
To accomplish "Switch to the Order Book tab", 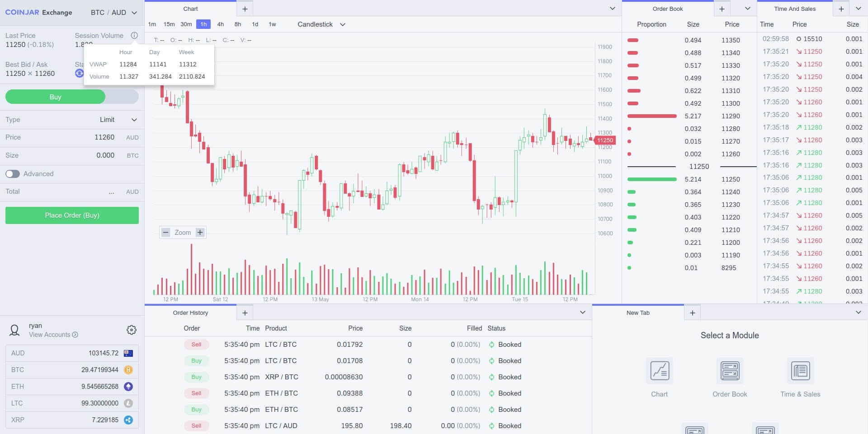I will click(x=668, y=9).
